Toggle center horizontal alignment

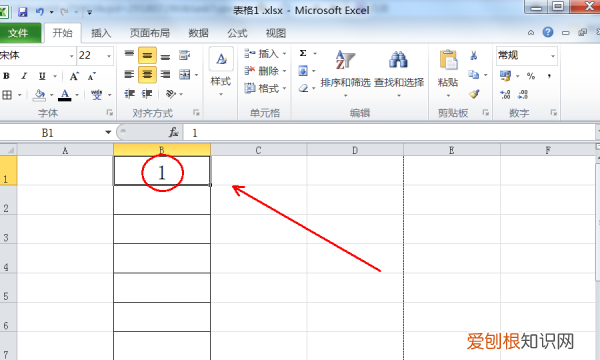(x=147, y=74)
